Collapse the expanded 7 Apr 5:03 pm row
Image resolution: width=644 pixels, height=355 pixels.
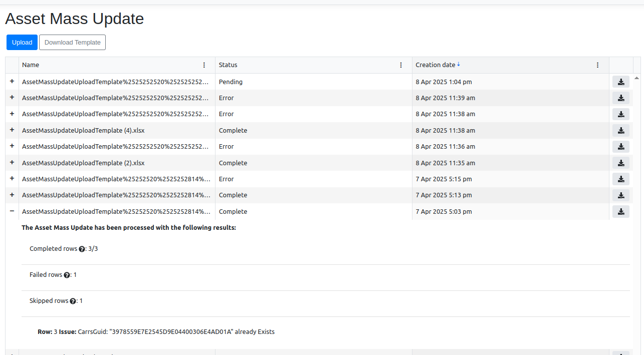point(12,211)
